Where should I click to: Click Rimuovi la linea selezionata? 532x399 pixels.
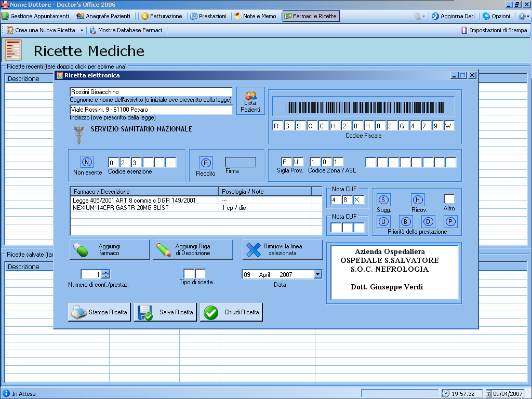point(283,250)
